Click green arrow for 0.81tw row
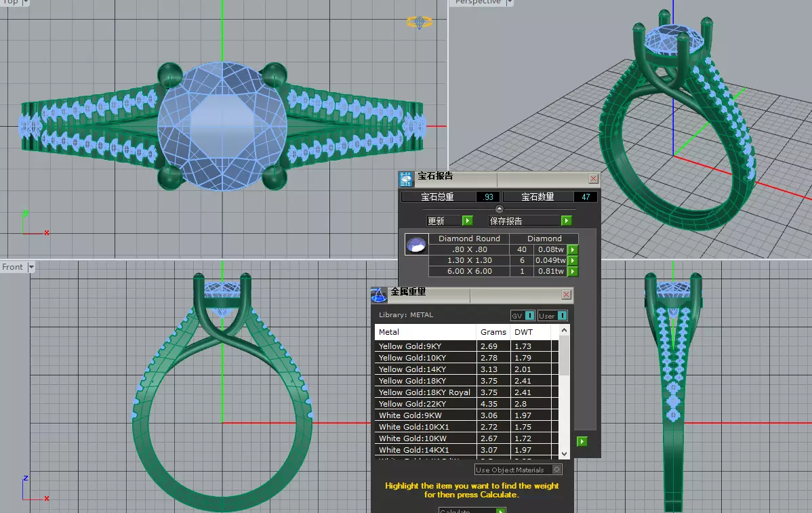812x513 pixels. [x=573, y=271]
